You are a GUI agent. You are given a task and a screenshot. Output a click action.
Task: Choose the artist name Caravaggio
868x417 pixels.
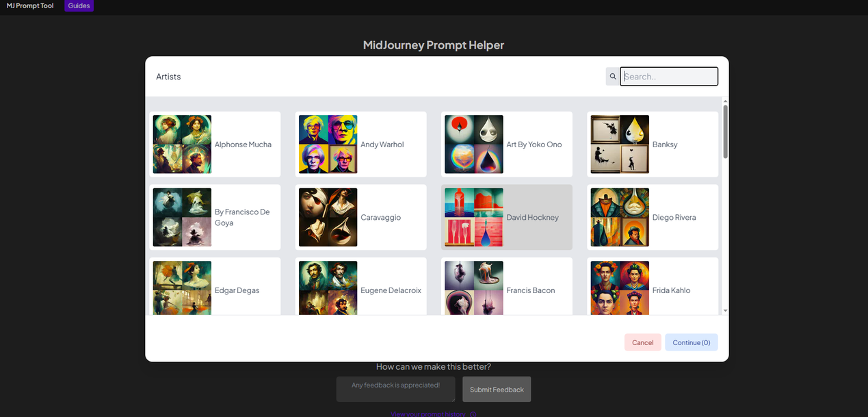tap(381, 217)
